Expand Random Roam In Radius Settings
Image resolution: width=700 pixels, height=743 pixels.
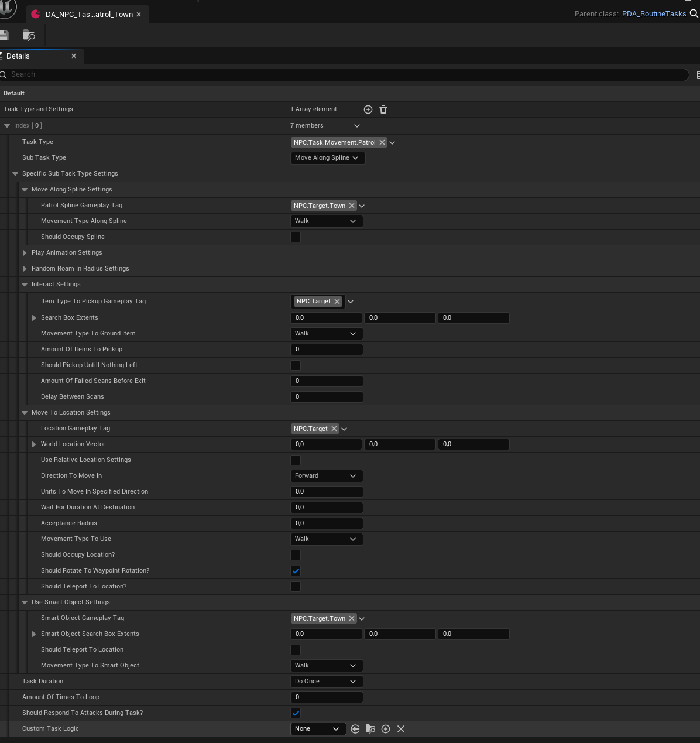coord(25,269)
